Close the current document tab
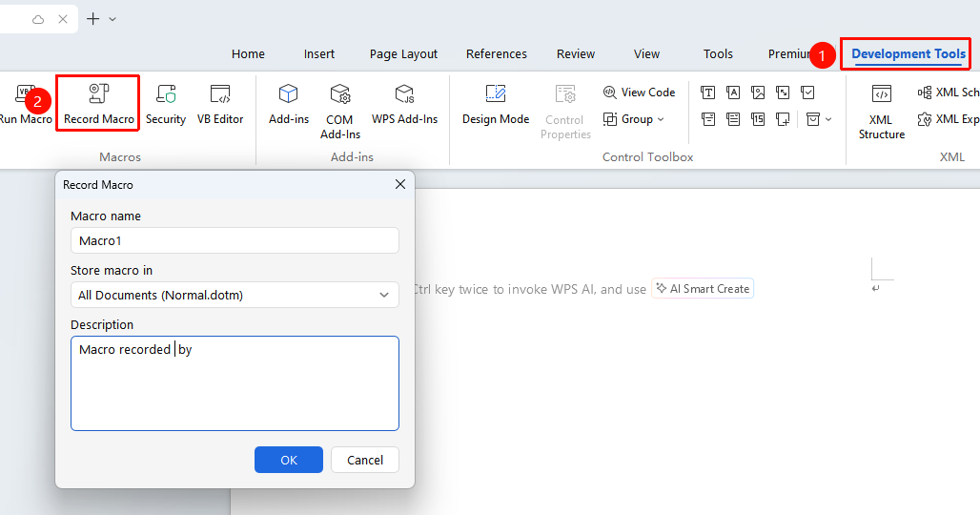 click(x=63, y=19)
